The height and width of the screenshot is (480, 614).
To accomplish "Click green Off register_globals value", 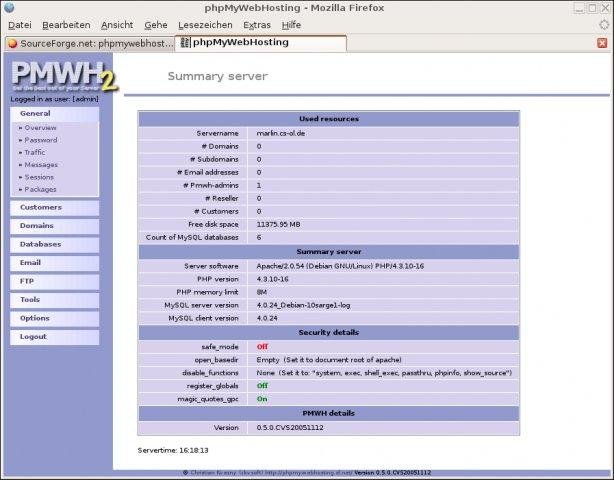I will (x=262, y=386).
